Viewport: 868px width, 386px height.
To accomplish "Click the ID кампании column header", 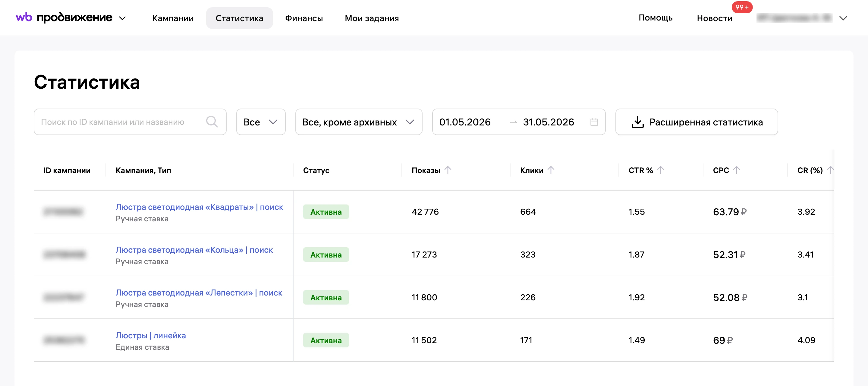I will (x=67, y=170).
